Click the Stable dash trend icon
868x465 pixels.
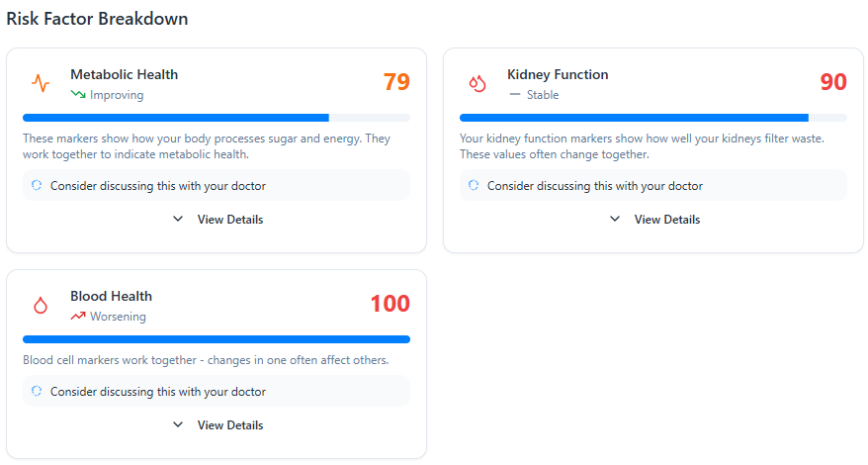pyautogui.click(x=514, y=95)
